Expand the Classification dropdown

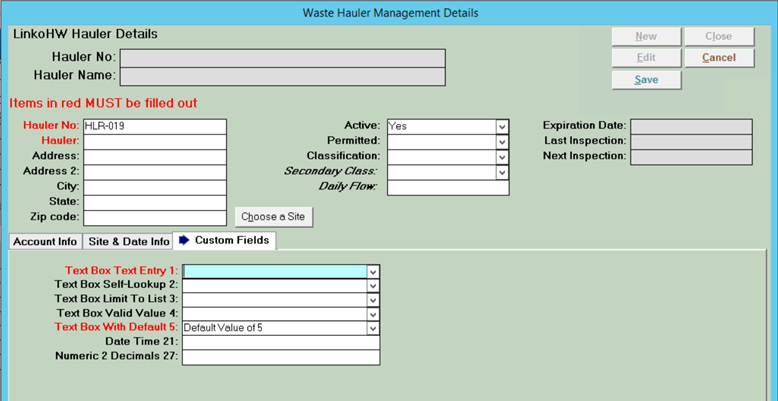pyautogui.click(x=503, y=157)
